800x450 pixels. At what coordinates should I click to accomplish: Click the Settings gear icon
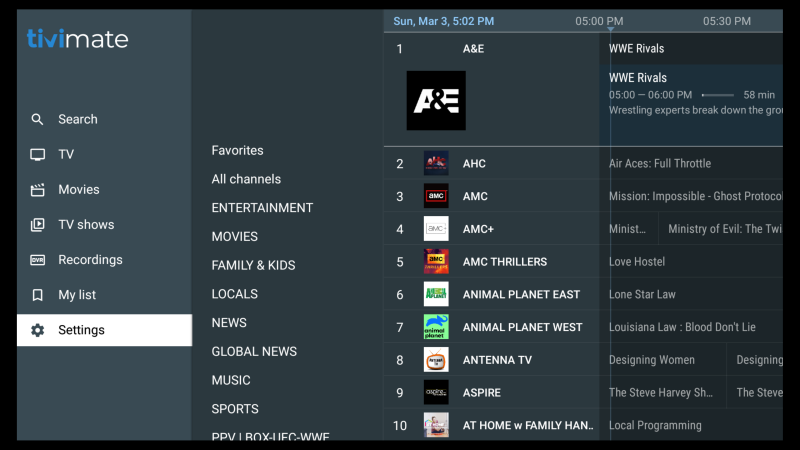pos(37,330)
